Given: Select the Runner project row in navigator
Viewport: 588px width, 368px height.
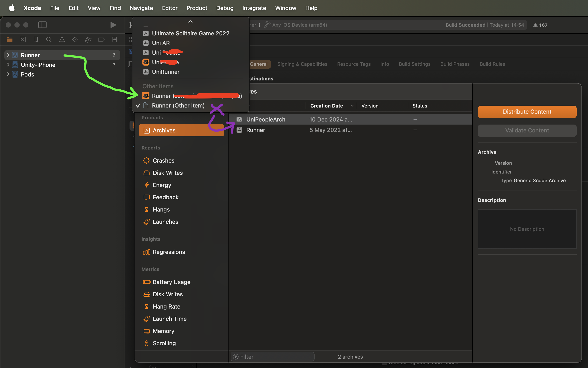Looking at the screenshot, I should click(62, 55).
